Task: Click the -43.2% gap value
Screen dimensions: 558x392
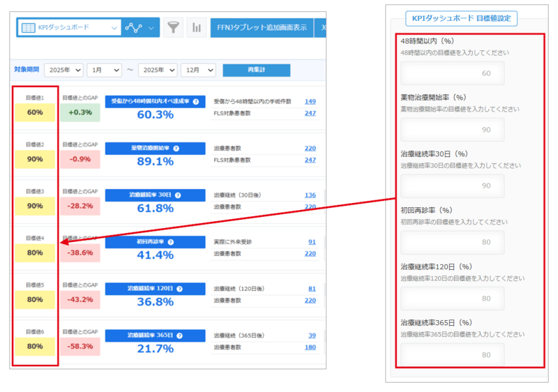Action: (80, 299)
